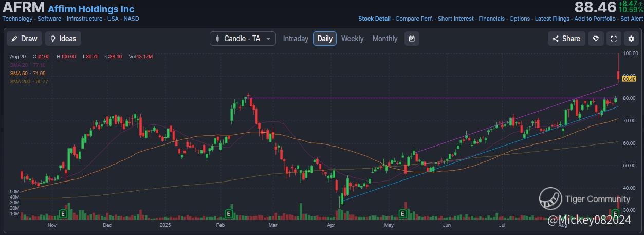
Task: Click the diamond premium icon
Action: [596, 39]
